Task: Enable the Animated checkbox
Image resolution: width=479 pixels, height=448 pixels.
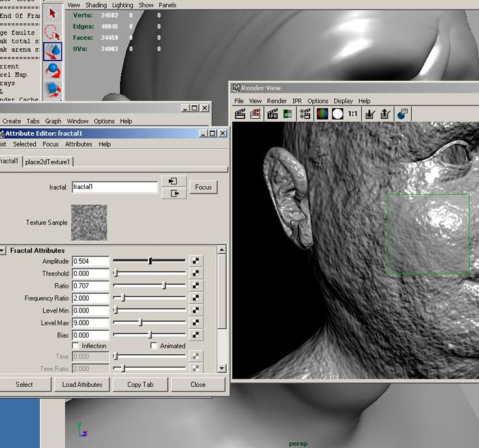Action: tap(154, 346)
